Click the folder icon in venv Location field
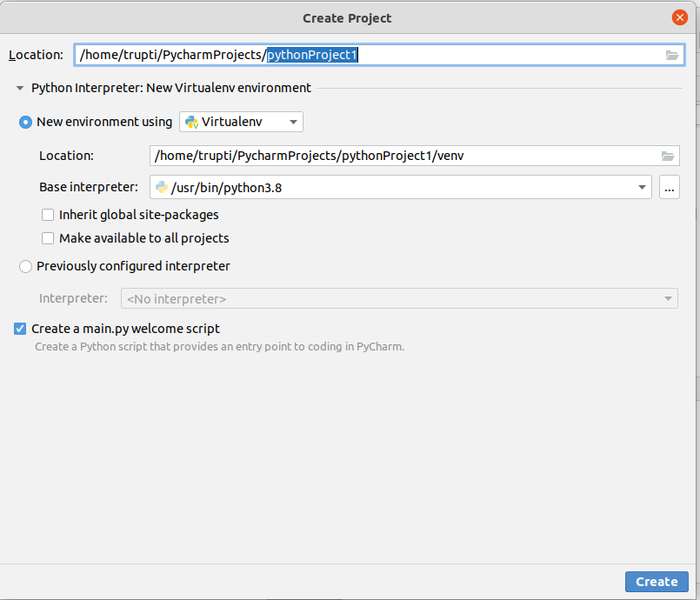 668,156
